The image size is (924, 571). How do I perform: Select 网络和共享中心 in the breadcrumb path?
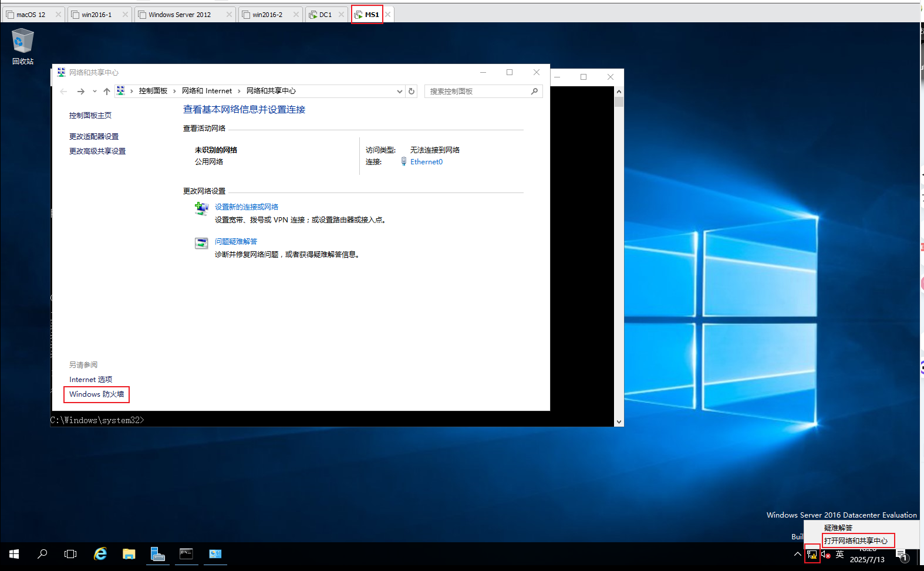click(271, 91)
